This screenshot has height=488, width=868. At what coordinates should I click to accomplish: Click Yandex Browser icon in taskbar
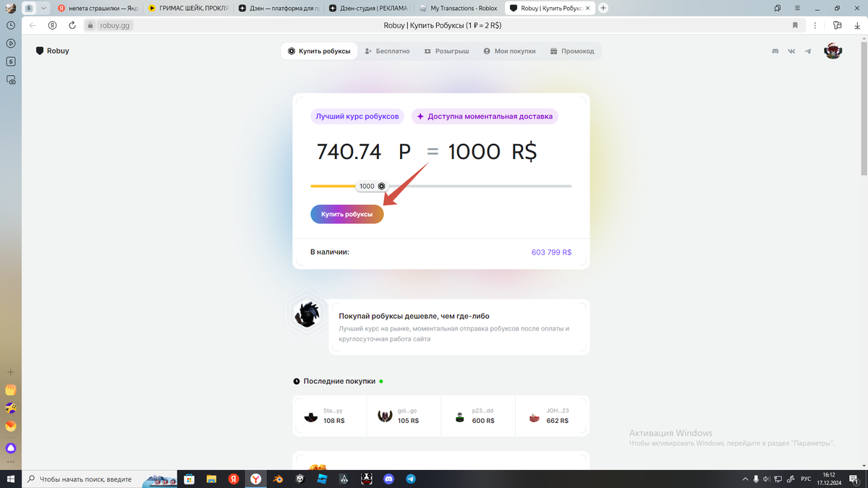pos(256,479)
